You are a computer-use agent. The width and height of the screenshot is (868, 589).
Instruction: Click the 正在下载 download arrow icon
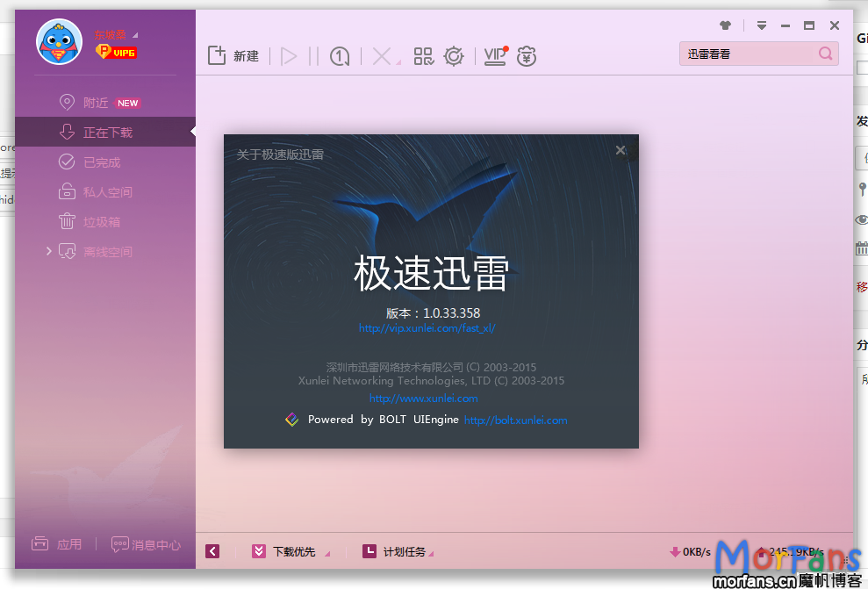(x=67, y=132)
